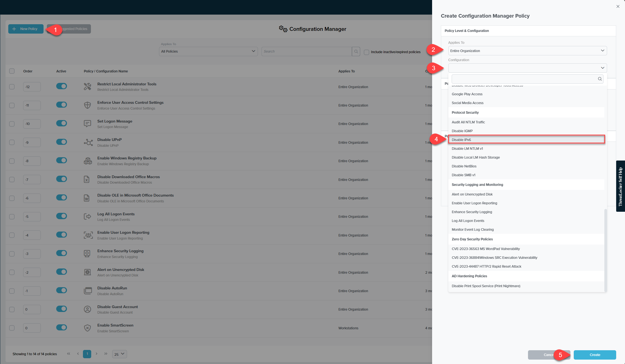Open the Applies To Entire Organization dropdown
The width and height of the screenshot is (625, 364).
[527, 51]
